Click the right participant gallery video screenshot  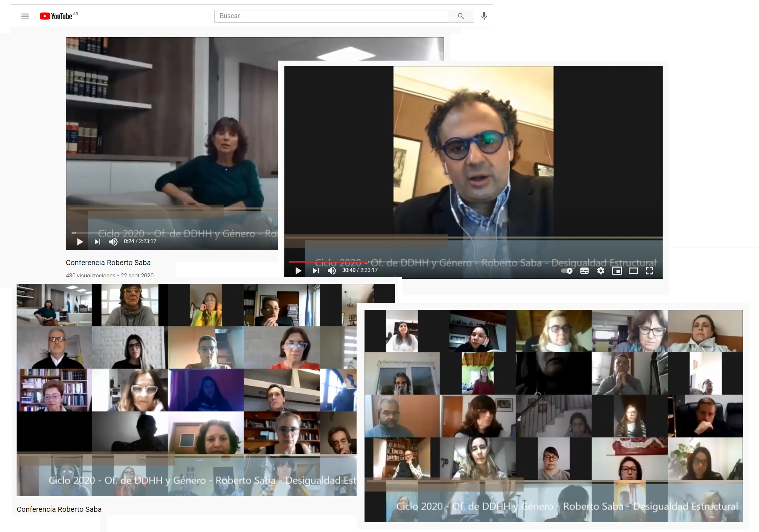pos(554,416)
